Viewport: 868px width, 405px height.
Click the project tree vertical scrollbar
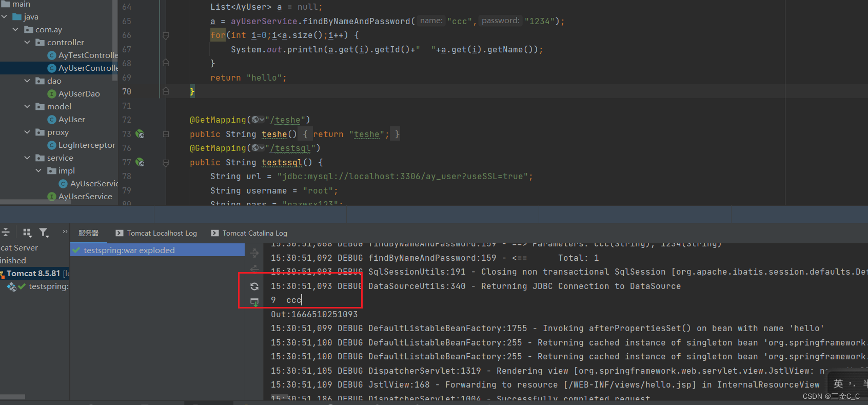click(115, 41)
